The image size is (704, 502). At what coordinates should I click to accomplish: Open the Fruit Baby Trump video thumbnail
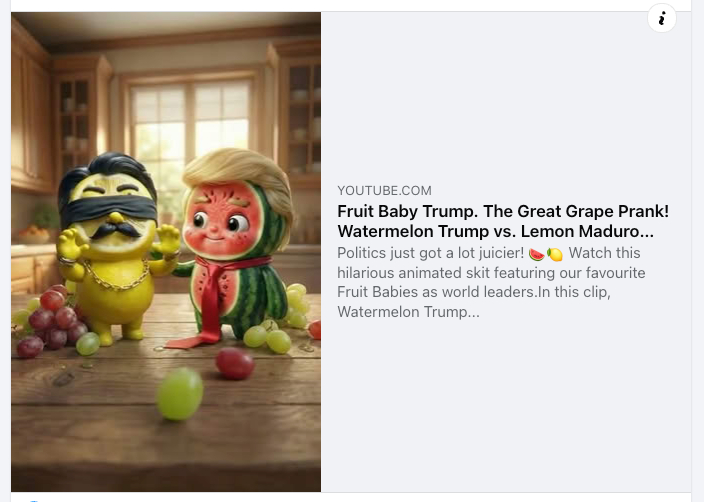tap(166, 251)
